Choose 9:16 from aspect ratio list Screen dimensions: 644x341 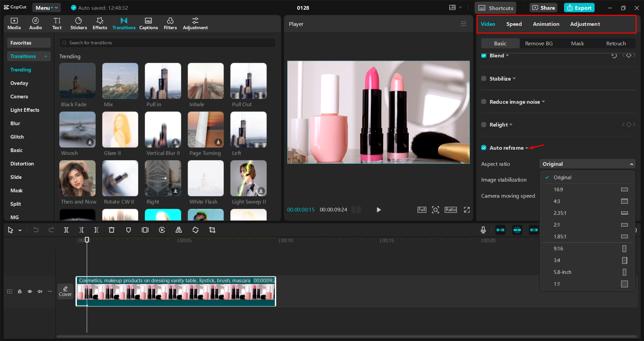pyautogui.click(x=558, y=249)
